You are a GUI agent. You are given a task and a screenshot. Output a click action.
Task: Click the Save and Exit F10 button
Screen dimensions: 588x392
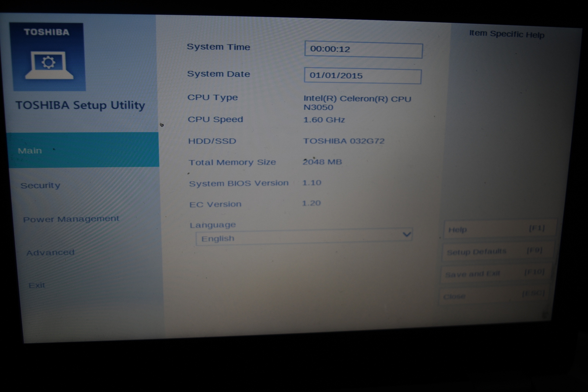click(495, 273)
